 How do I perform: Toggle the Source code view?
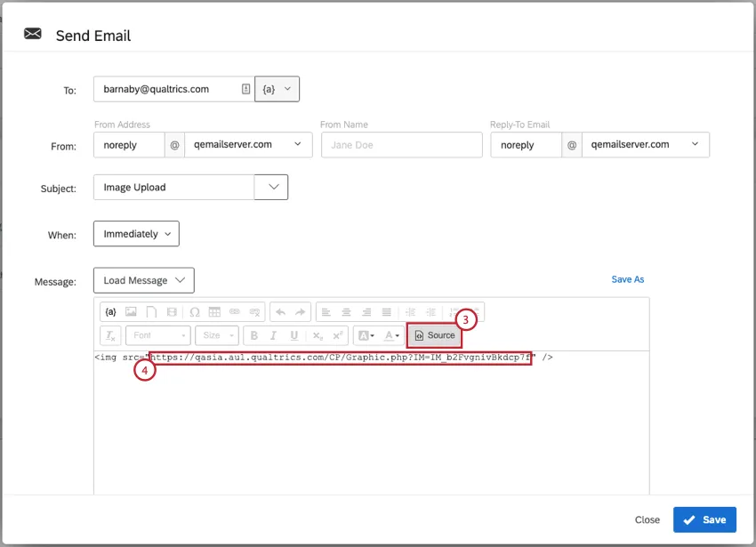[x=434, y=336]
